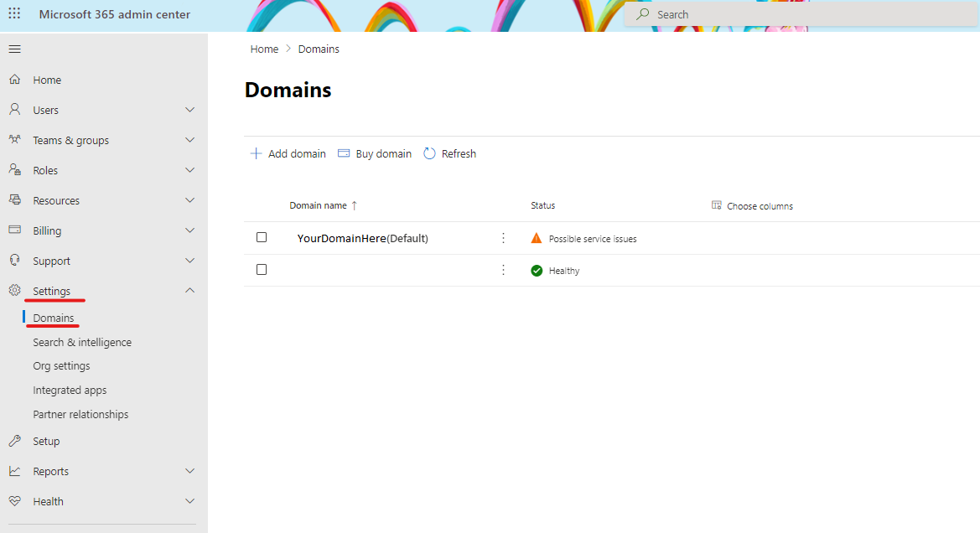Click the Home house icon in sidebar
980x533 pixels.
point(15,80)
